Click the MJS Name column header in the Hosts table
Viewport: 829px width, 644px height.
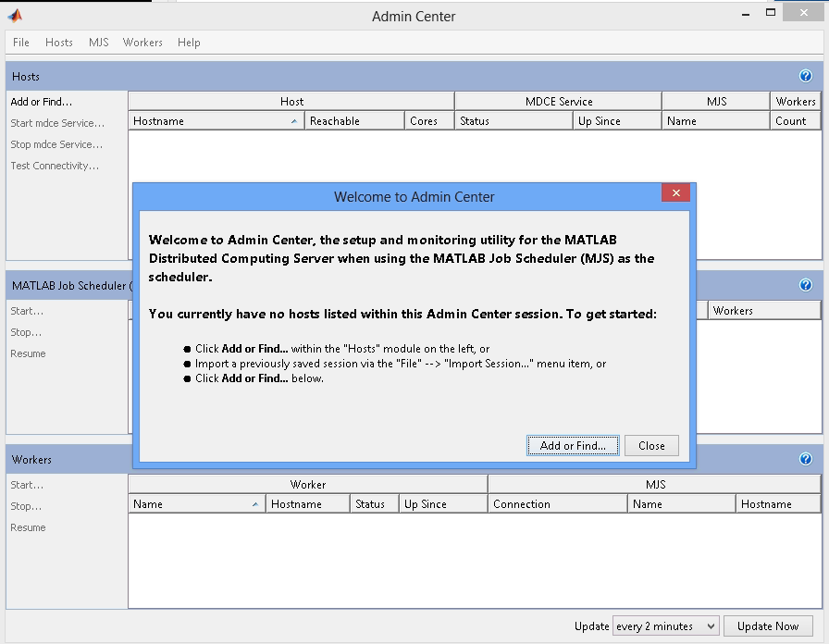click(716, 121)
